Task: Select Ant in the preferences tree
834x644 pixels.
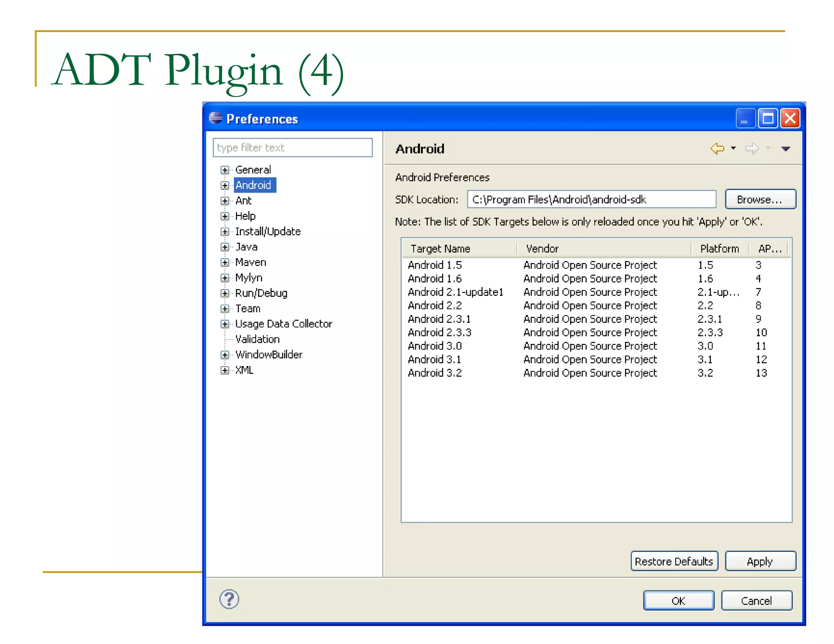Action: coord(244,201)
